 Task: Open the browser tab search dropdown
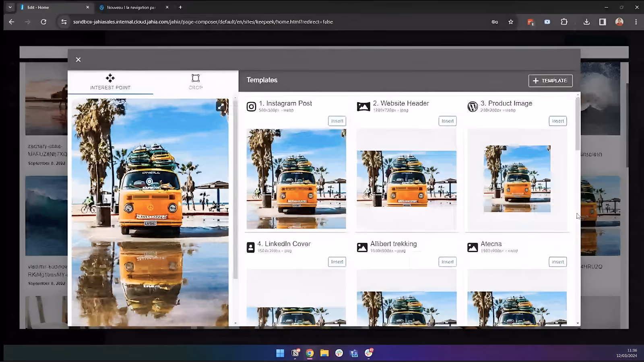[x=10, y=7]
